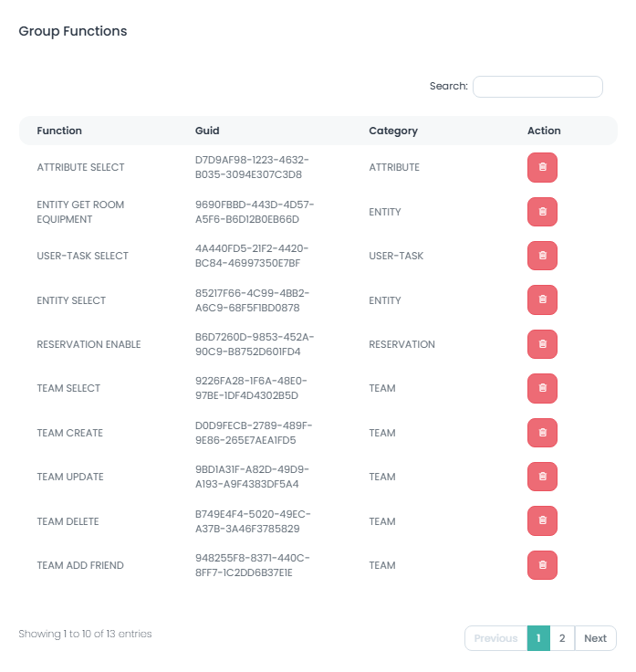Click the Next pagination button
This screenshot has height=672, width=636.
[595, 638]
